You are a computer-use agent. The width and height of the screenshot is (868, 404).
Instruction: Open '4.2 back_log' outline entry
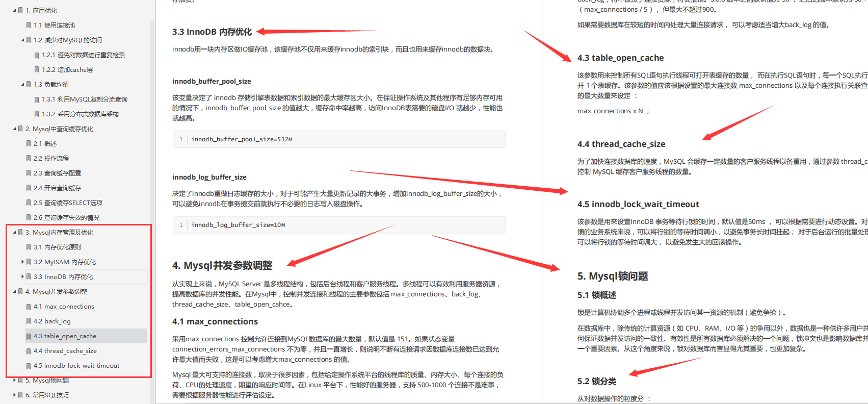click(52, 321)
